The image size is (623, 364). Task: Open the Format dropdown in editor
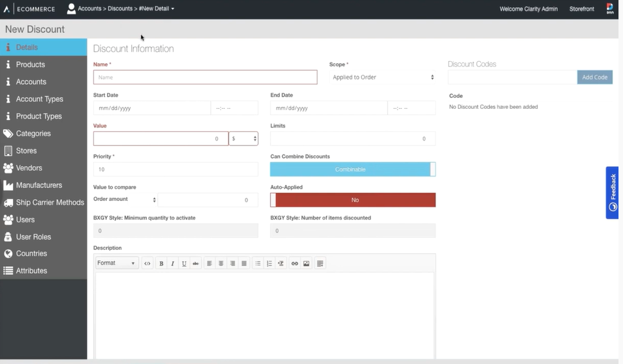click(117, 263)
